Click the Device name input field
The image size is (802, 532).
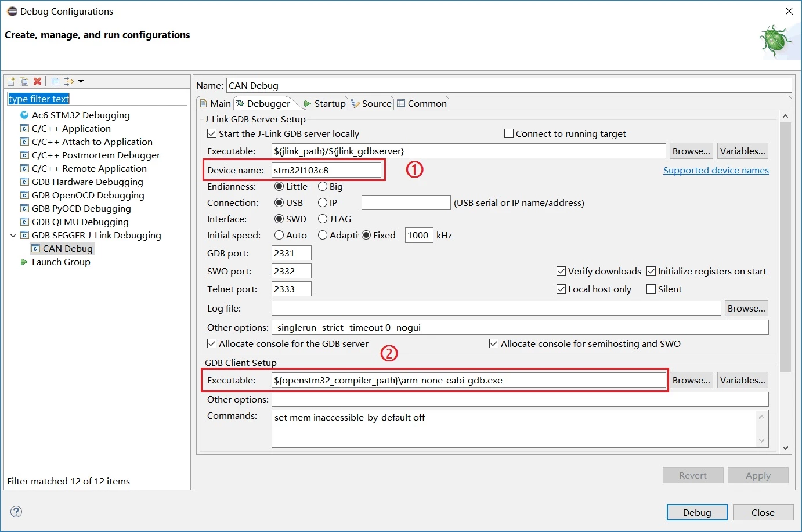(326, 170)
